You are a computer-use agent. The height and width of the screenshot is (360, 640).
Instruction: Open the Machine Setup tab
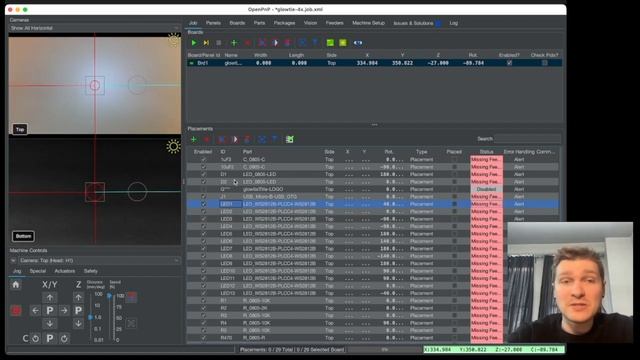click(369, 23)
